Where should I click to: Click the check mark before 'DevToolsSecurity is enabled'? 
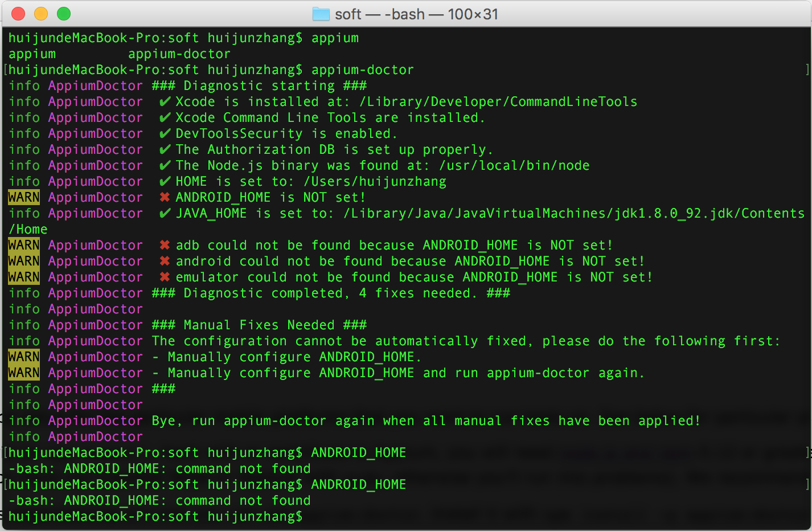coord(165,133)
